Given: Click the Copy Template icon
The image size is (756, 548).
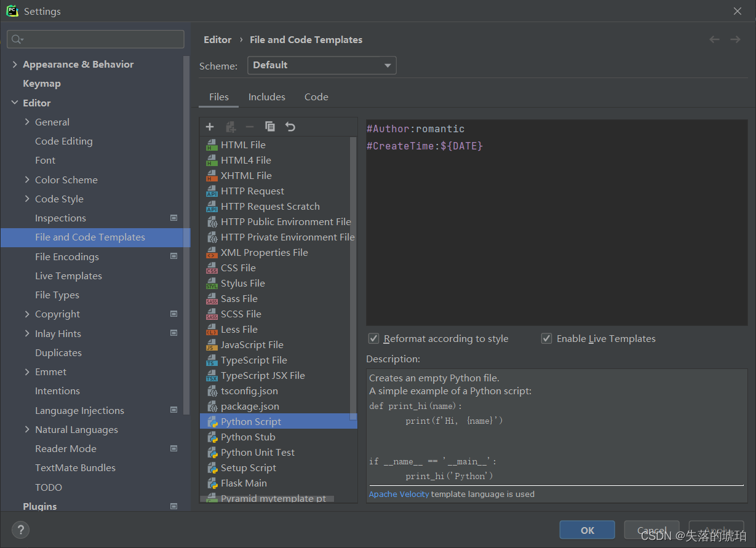Looking at the screenshot, I should tap(270, 127).
